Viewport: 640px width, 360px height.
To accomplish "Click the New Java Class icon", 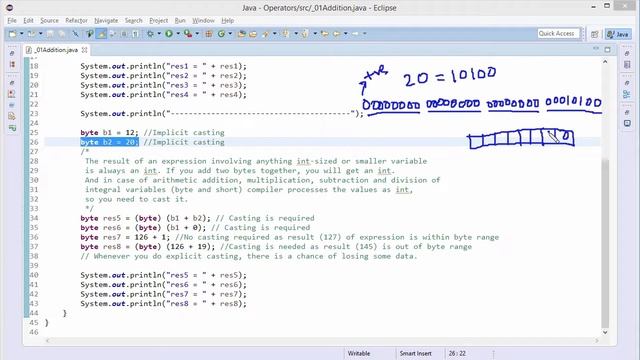I will (221, 34).
